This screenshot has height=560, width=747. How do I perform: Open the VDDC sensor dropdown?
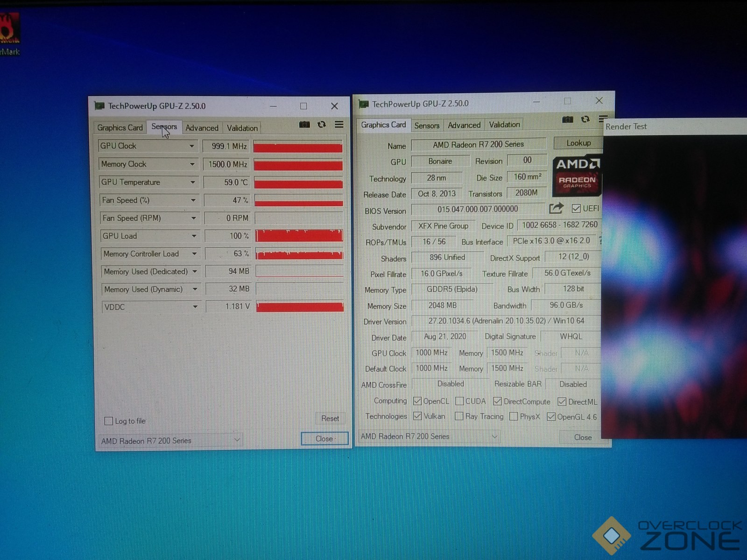tap(195, 307)
